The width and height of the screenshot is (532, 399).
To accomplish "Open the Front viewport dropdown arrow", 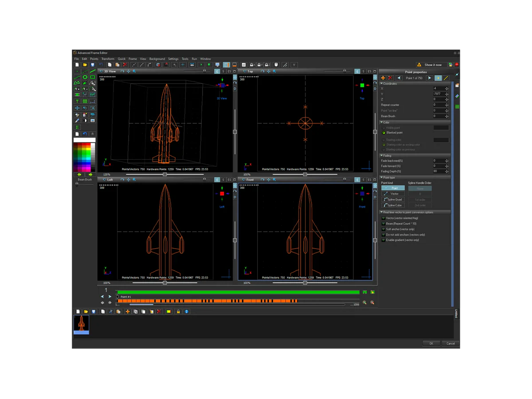I will [x=243, y=180].
